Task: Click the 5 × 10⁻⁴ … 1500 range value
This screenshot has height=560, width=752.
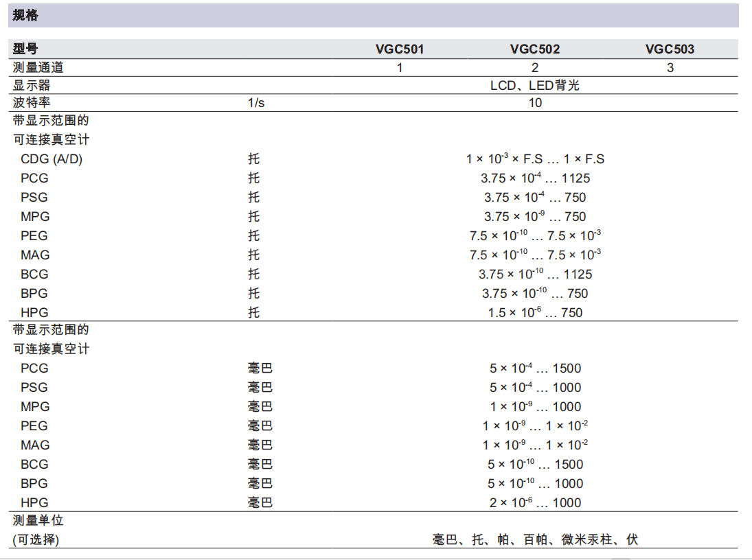Action: 534,368
